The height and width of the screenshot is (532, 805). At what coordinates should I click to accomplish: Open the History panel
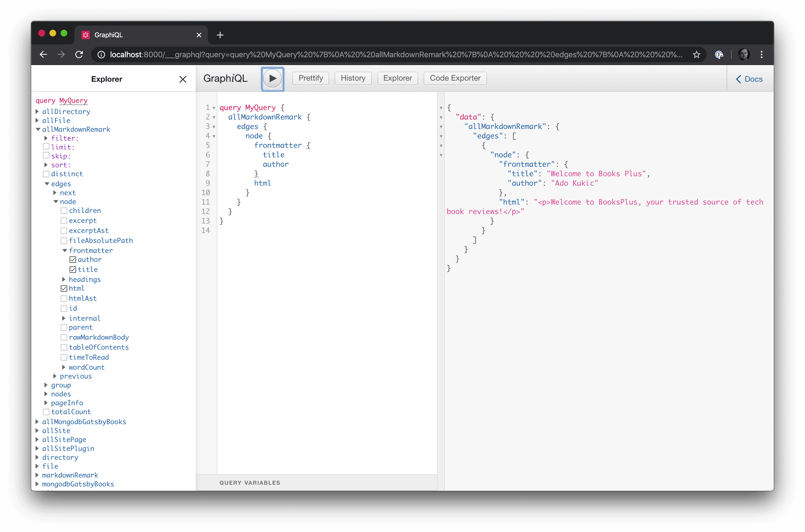coord(353,78)
